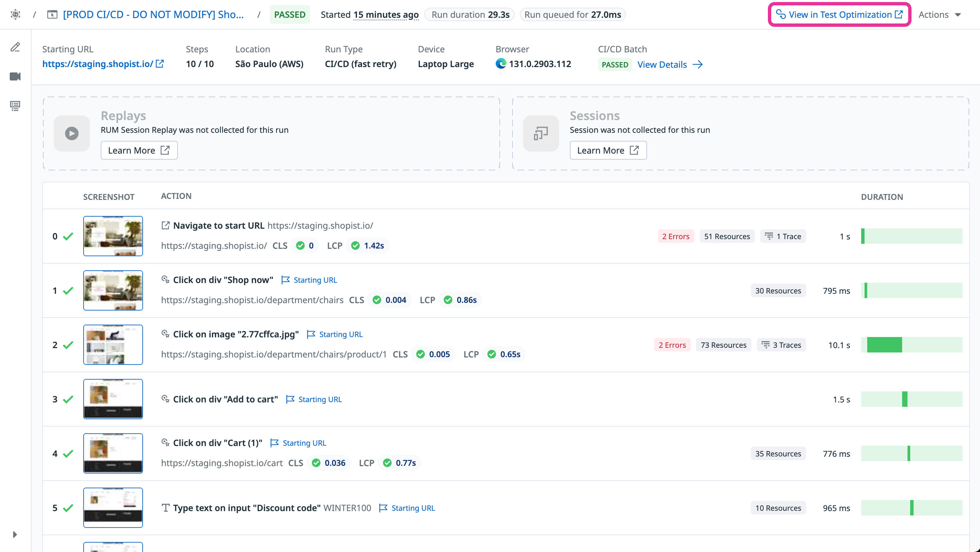Viewport: 980px width, 552px height.
Task: Open screenshot thumbnail for step 4
Action: coord(113,453)
